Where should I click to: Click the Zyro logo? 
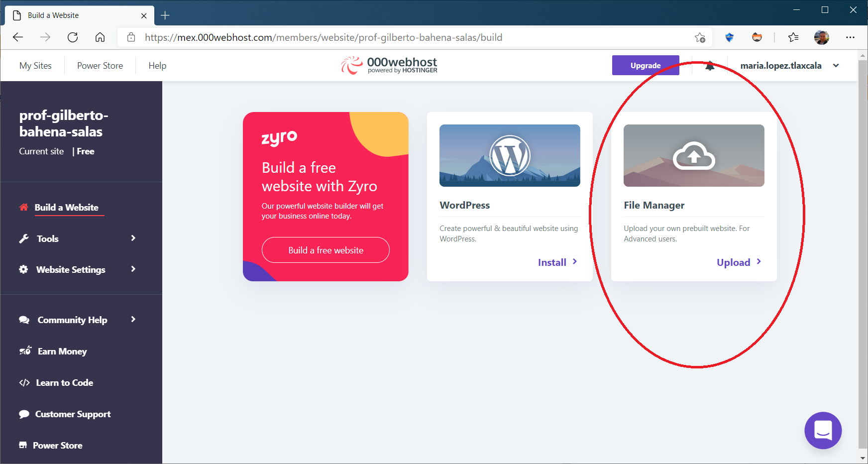(x=279, y=138)
